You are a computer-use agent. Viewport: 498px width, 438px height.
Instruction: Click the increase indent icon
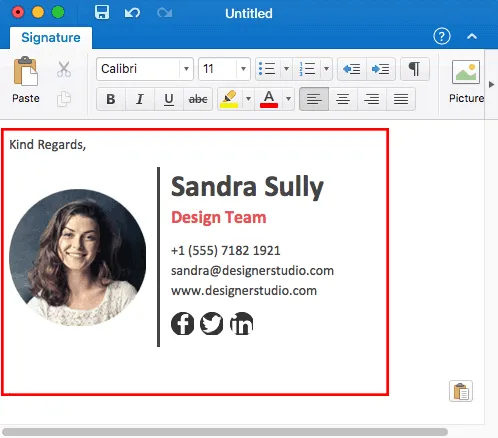click(381, 69)
